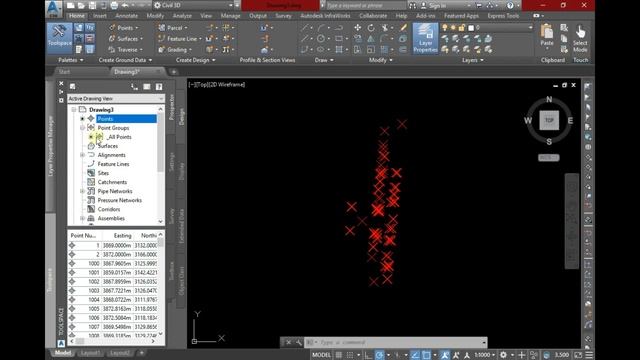Open the Toolspace palette button
This screenshot has height=360, width=640.
pyautogui.click(x=60, y=38)
